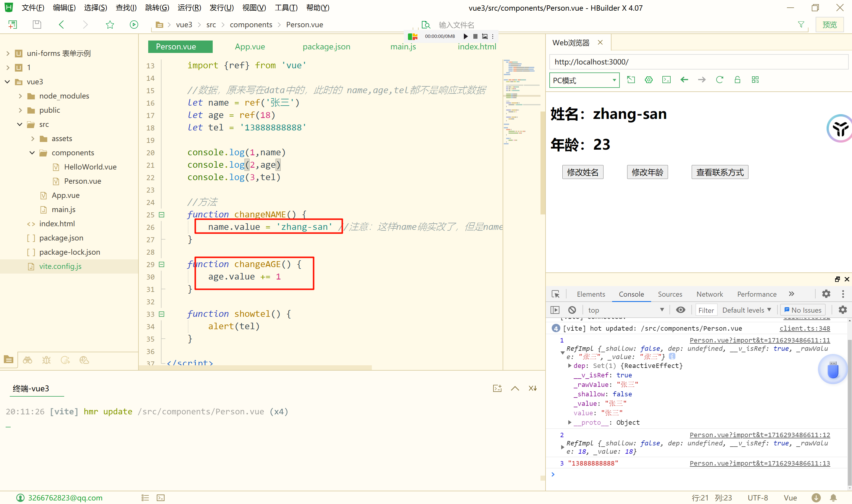
Task: Click the DevTools inspect element icon
Action: 556,294
